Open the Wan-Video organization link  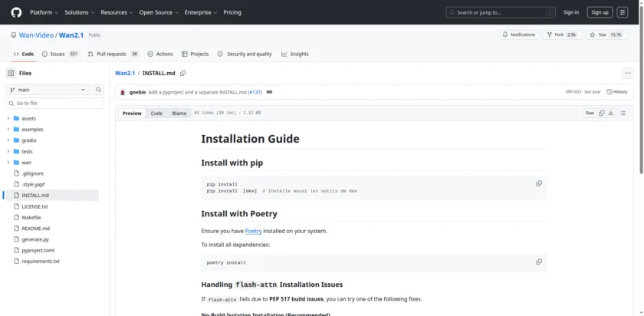click(36, 35)
